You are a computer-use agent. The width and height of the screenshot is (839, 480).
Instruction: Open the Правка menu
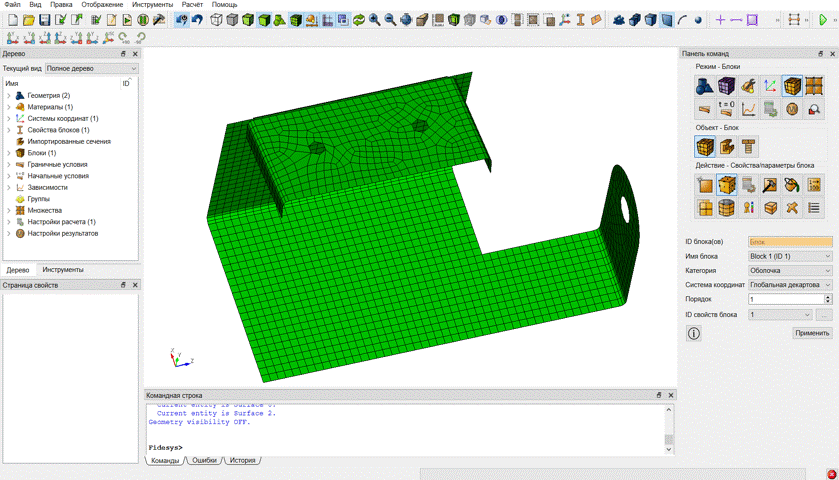[61, 4]
